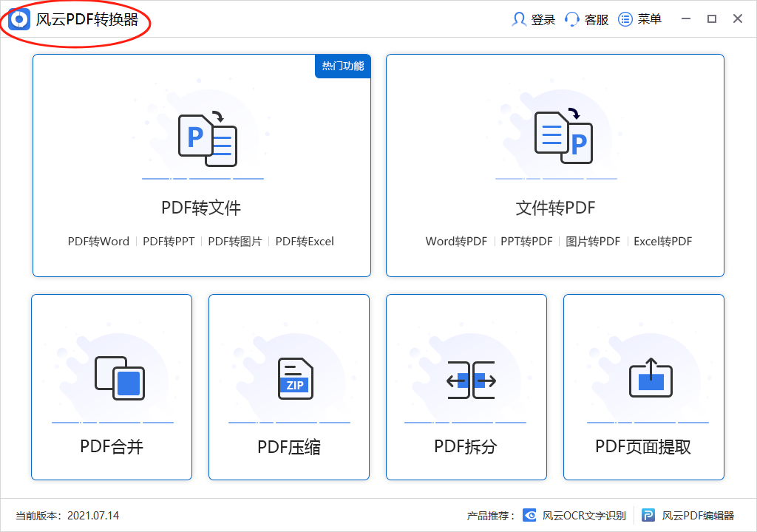Click the login user icon
Image resolution: width=757 pixels, height=532 pixels.
[519, 19]
